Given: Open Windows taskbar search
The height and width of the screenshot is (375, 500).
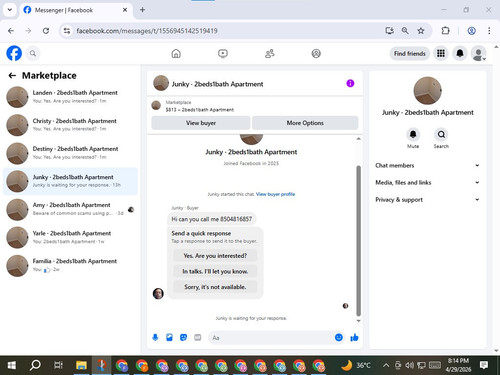Looking at the screenshot, I should [35, 365].
